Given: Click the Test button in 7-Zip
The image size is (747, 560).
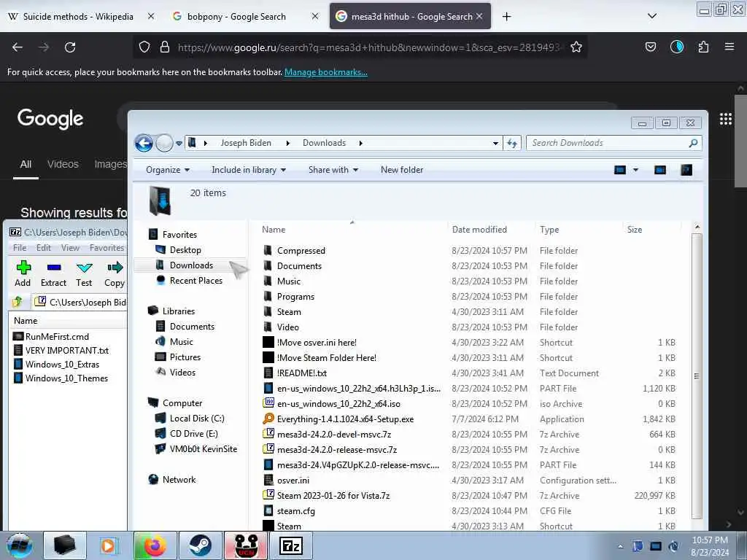Looking at the screenshot, I should (x=84, y=274).
